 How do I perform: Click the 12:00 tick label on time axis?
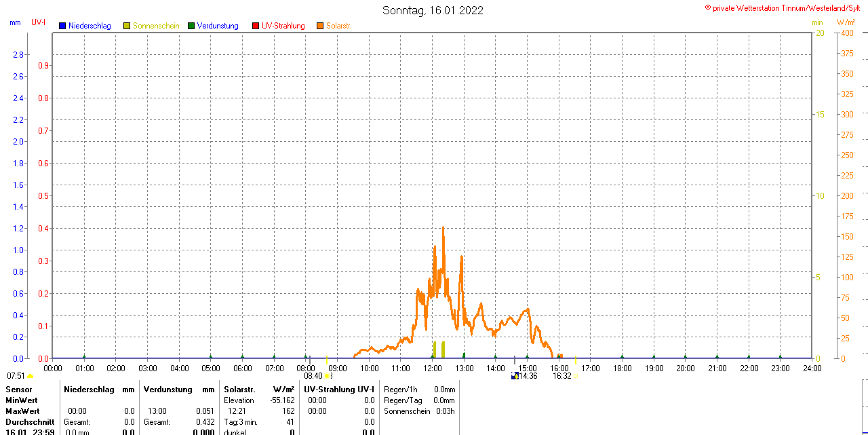(432, 368)
